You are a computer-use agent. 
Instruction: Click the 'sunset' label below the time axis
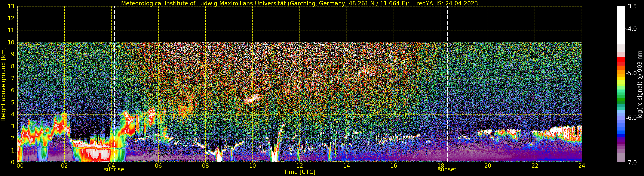pos(447,170)
